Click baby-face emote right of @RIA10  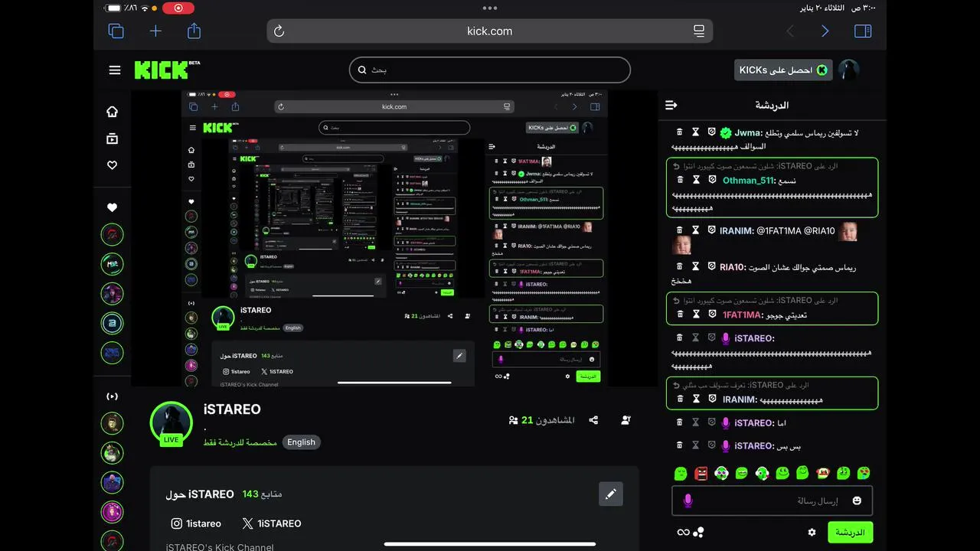click(x=848, y=230)
